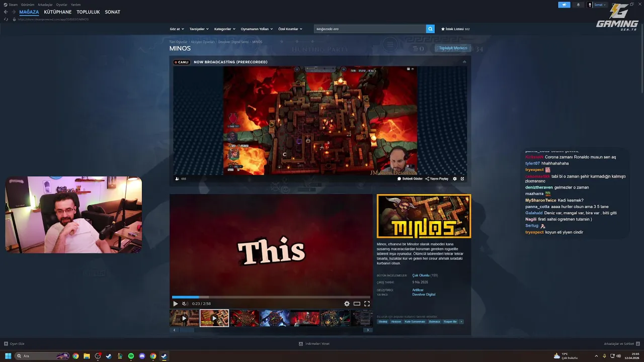The image size is (644, 362).
Task: Open Arkadaşlar ve Sohbet panel
Action: point(621,344)
